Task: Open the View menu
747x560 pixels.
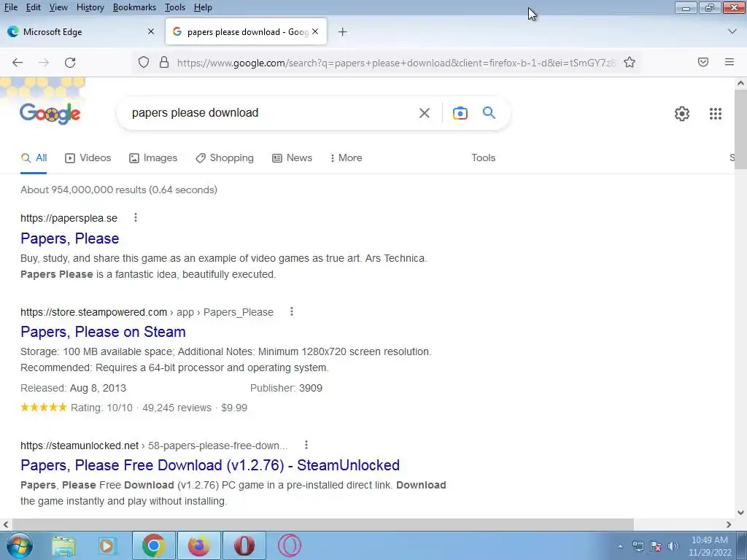Action: [58, 7]
